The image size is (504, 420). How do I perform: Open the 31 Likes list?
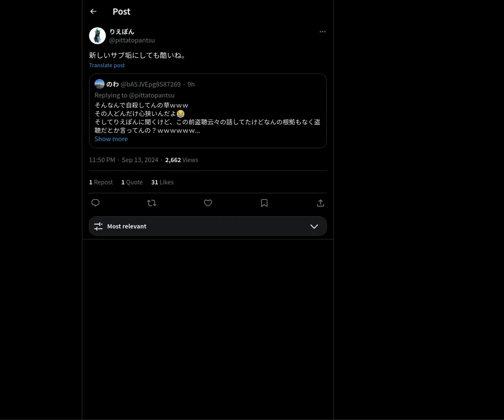(x=162, y=182)
